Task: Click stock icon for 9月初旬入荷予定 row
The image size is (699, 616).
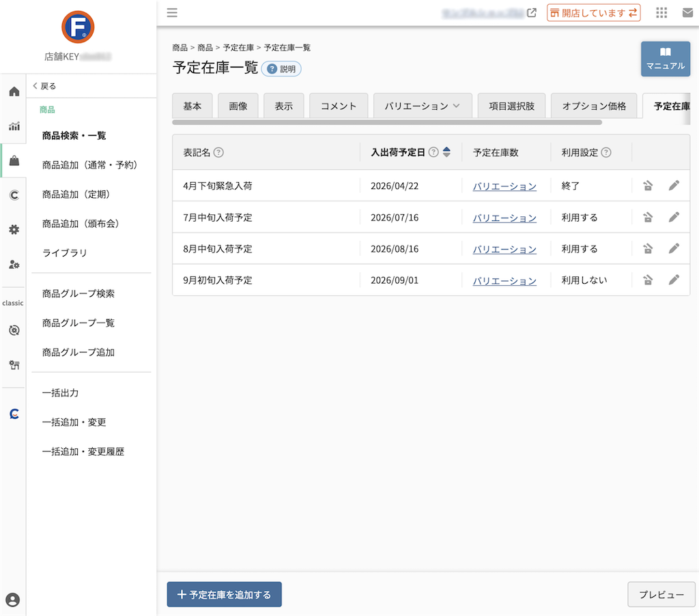Action: click(x=648, y=280)
